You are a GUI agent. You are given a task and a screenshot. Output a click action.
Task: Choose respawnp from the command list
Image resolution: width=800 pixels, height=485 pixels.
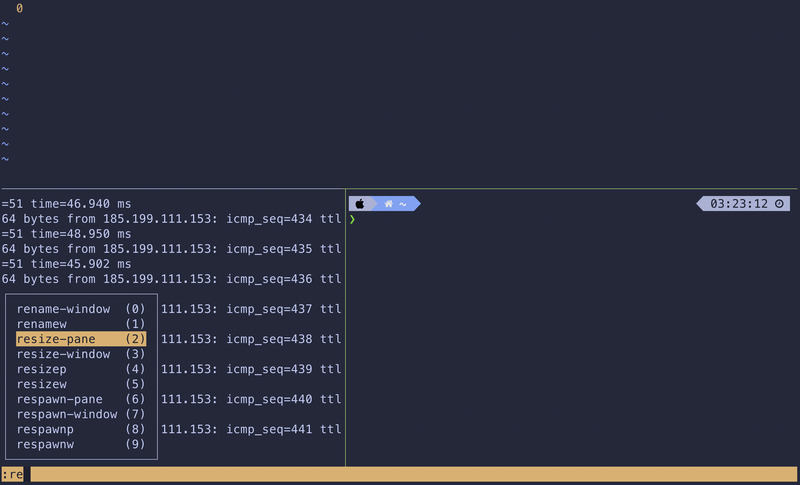[x=81, y=429]
